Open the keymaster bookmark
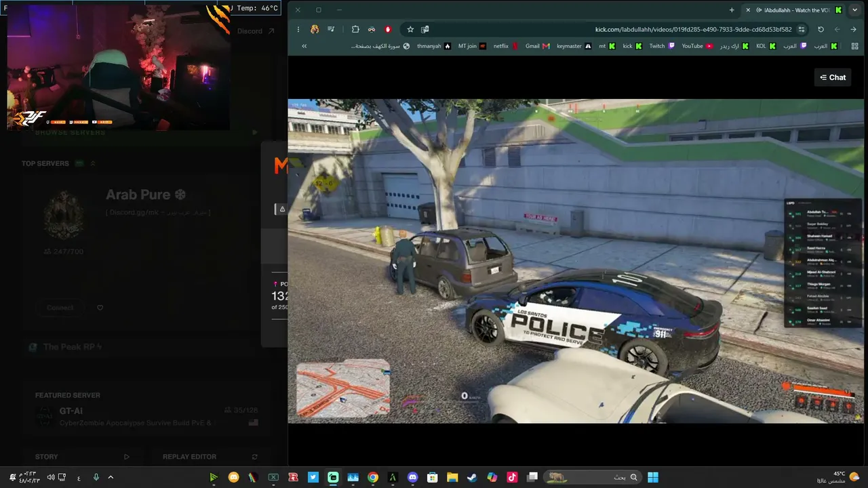The width and height of the screenshot is (868, 488). pos(574,46)
